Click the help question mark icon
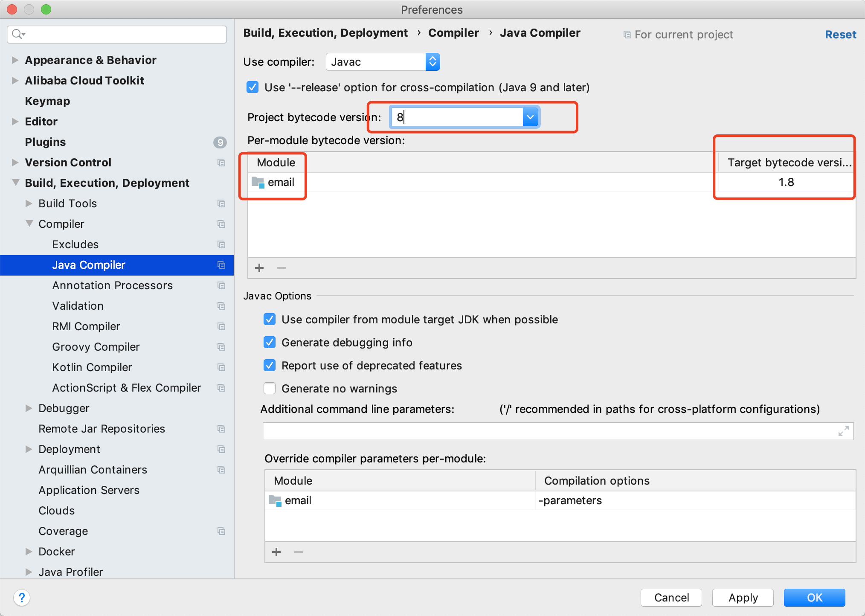 (x=22, y=597)
